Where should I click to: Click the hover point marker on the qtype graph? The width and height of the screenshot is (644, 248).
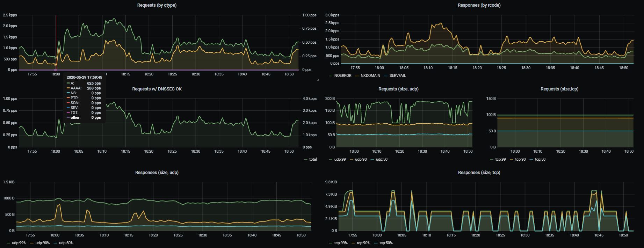[55, 70]
